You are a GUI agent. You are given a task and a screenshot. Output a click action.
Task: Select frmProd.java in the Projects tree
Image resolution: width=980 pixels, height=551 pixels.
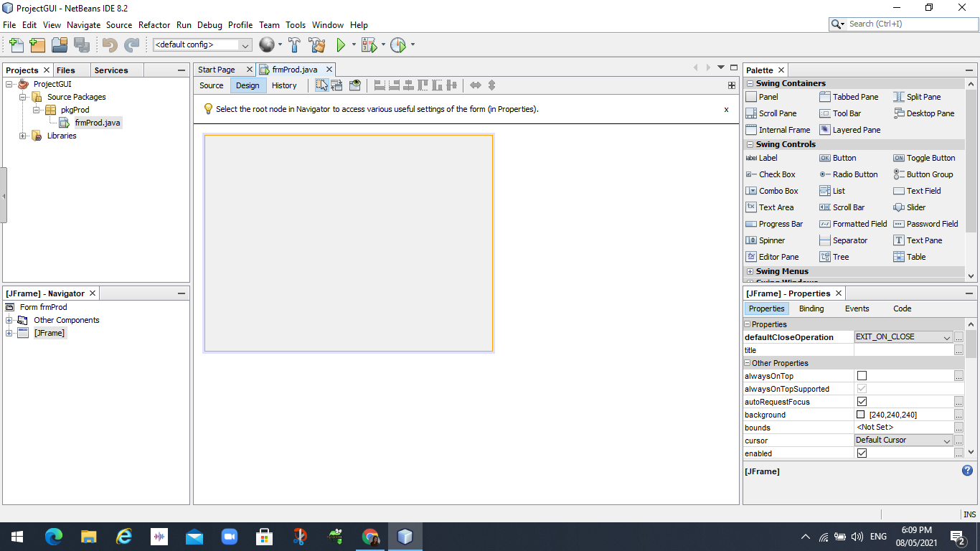98,123
